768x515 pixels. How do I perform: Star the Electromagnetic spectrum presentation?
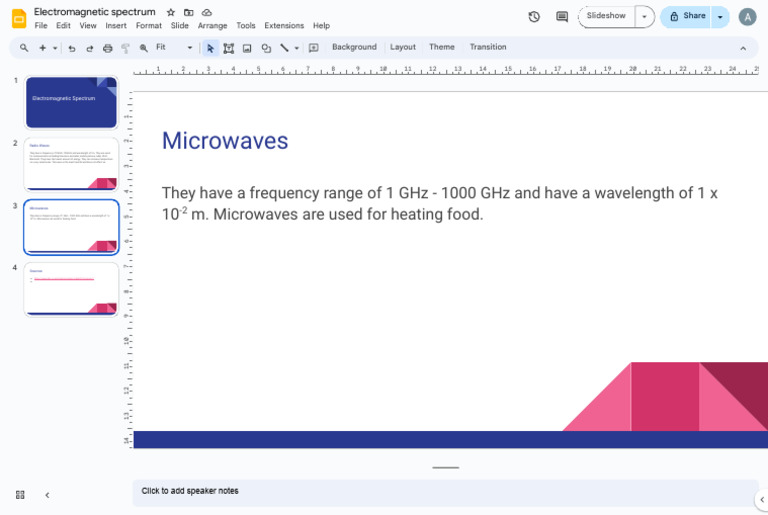pos(170,12)
